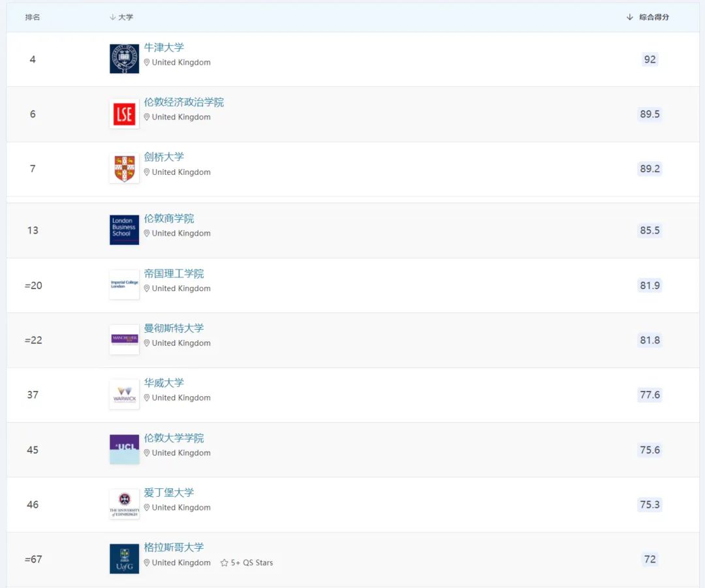The height and width of the screenshot is (588, 705).
Task: Click location pin icon under 格拉斯哥大学
Action: click(147, 563)
